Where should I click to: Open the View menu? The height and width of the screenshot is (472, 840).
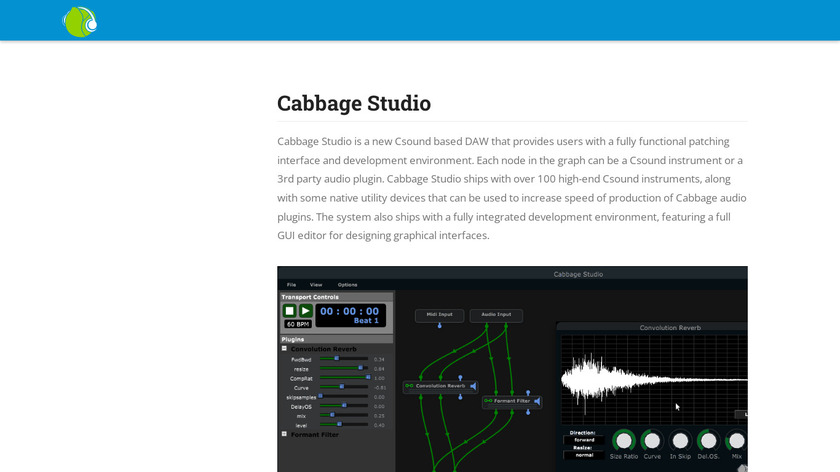coord(316,285)
